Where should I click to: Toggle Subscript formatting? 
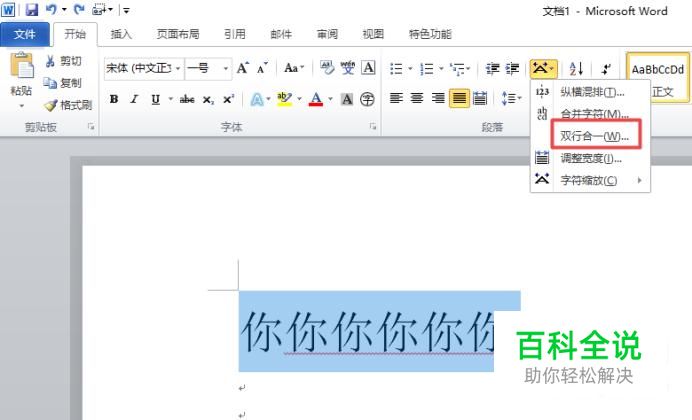coord(208,99)
